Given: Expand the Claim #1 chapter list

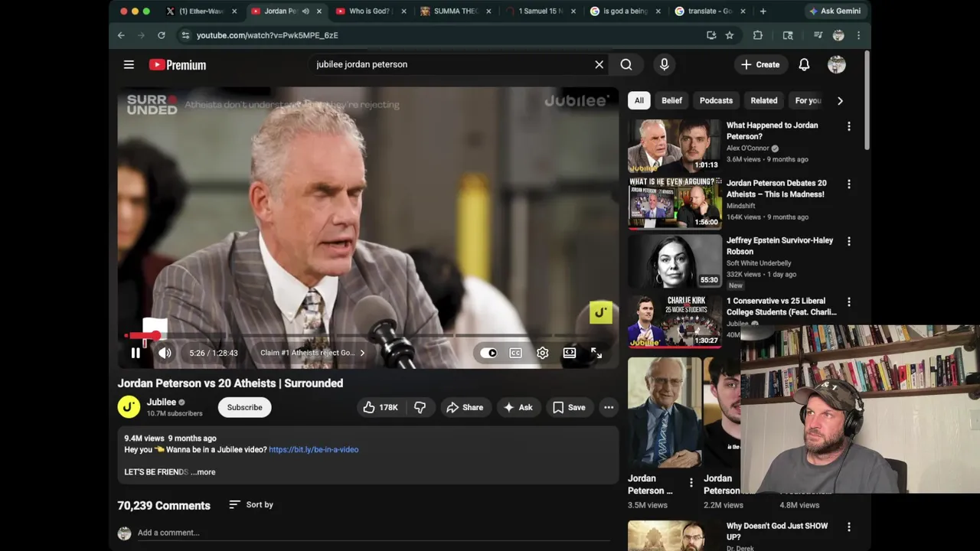Looking at the screenshot, I should click(312, 353).
